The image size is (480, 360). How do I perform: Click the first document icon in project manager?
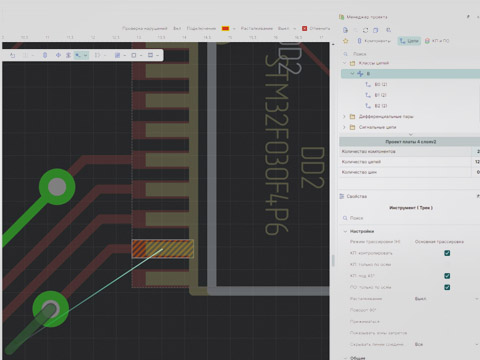(x=345, y=30)
